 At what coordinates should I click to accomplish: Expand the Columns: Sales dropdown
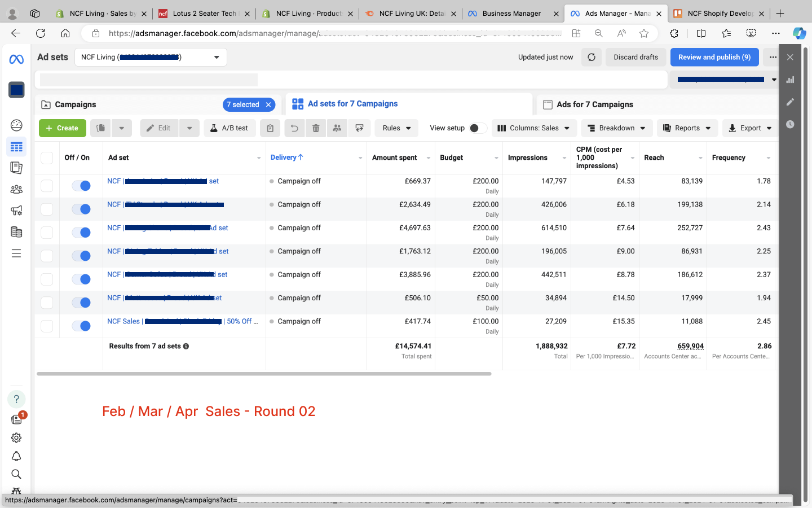(533, 128)
